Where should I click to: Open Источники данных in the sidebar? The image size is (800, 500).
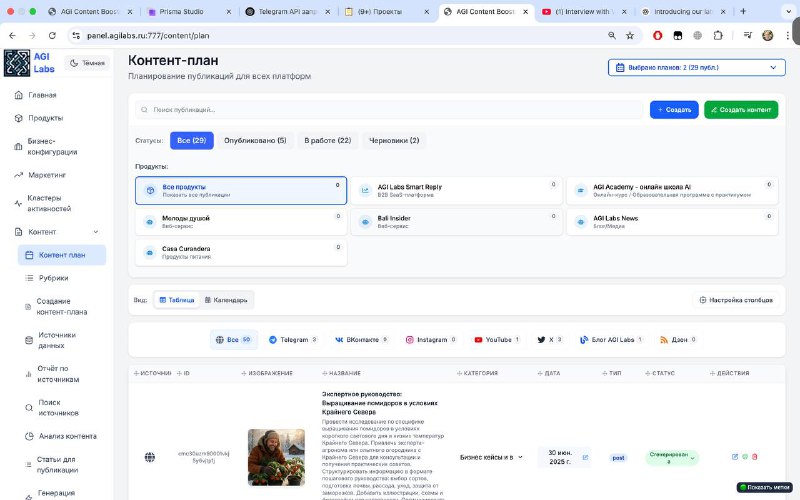(57, 340)
